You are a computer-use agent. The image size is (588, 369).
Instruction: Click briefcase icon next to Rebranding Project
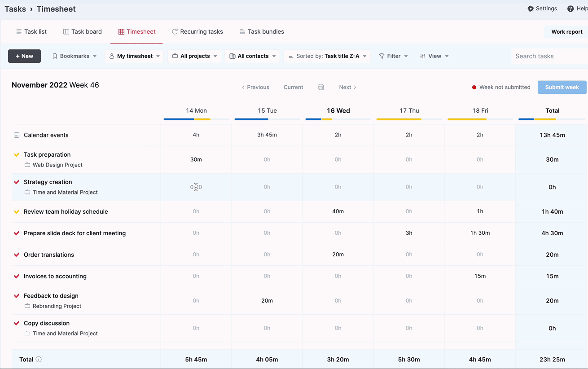(27, 306)
